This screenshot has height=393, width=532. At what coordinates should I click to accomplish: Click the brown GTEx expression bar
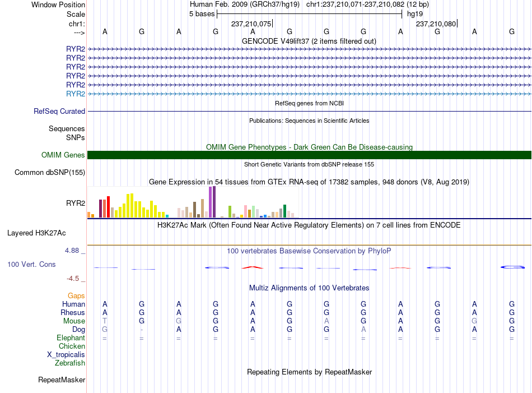pyautogui.click(x=195, y=210)
